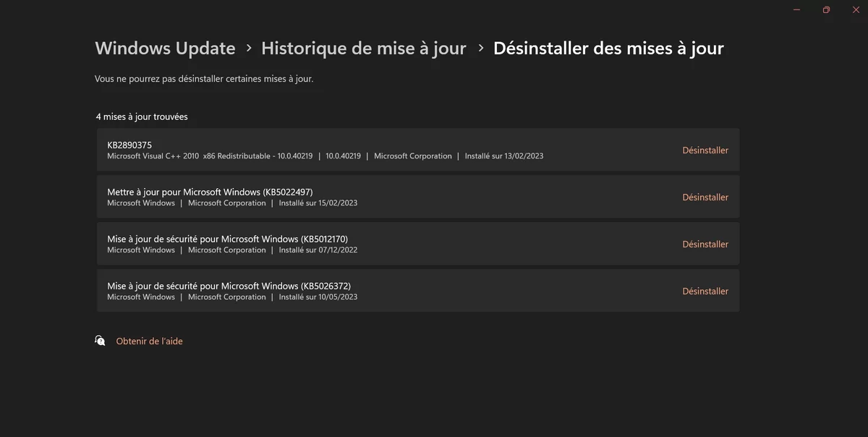This screenshot has height=437, width=868.
Task: Select the KB5026372 security update title
Action: (229, 286)
